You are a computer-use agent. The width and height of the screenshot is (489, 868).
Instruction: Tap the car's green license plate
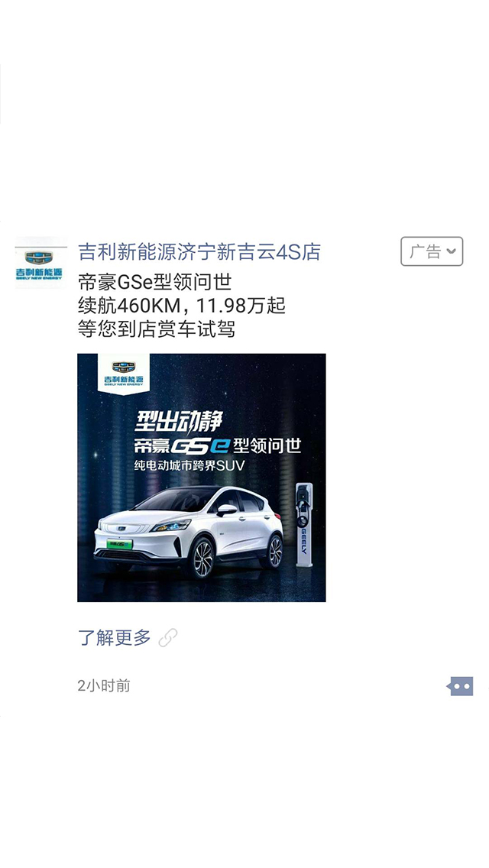(120, 544)
